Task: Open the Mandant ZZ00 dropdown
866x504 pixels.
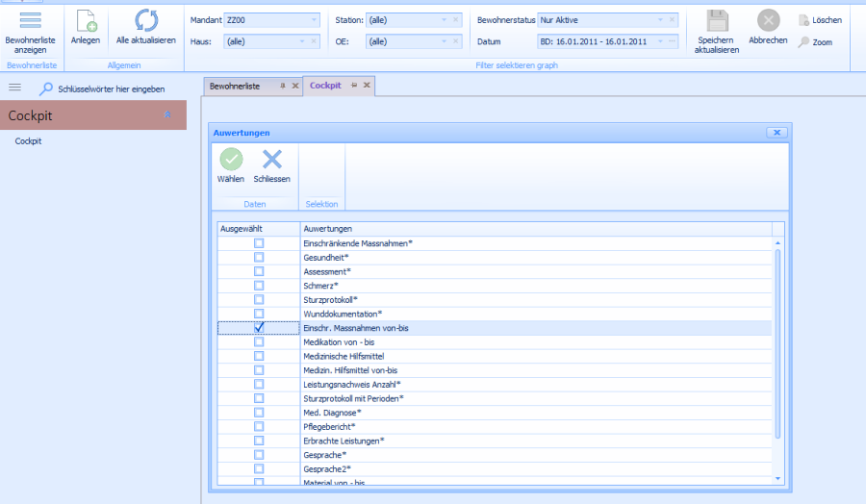Action: tap(314, 19)
